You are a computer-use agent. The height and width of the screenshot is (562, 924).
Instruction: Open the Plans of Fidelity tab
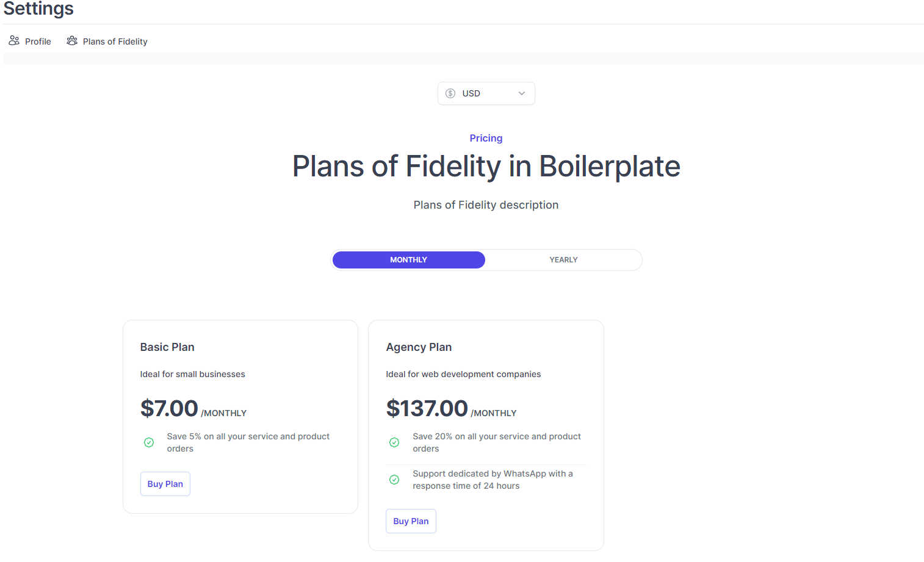tap(107, 41)
